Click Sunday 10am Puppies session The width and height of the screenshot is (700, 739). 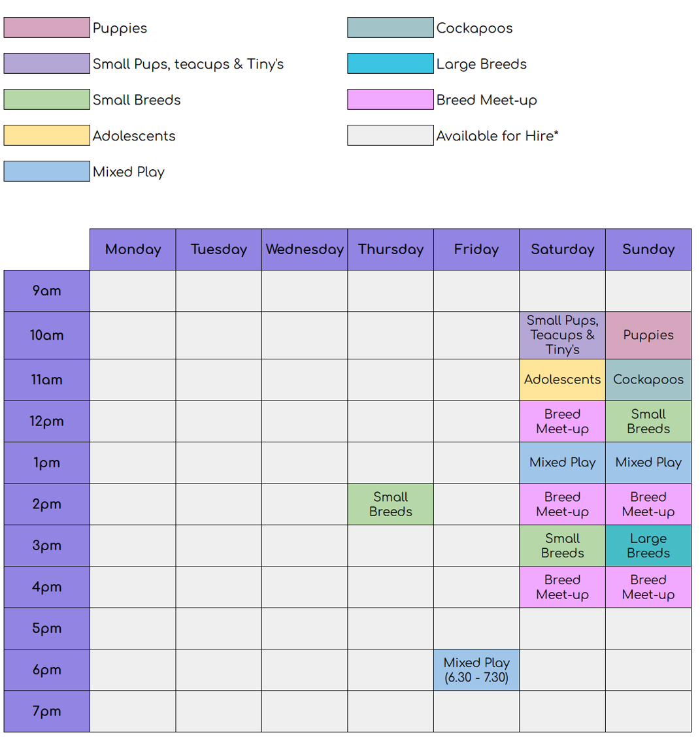click(648, 335)
